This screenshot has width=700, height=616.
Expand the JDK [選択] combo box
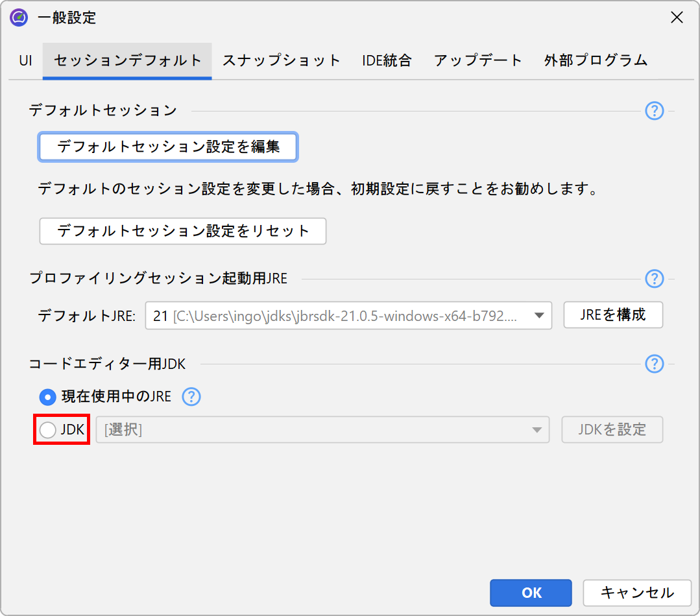[x=537, y=429]
